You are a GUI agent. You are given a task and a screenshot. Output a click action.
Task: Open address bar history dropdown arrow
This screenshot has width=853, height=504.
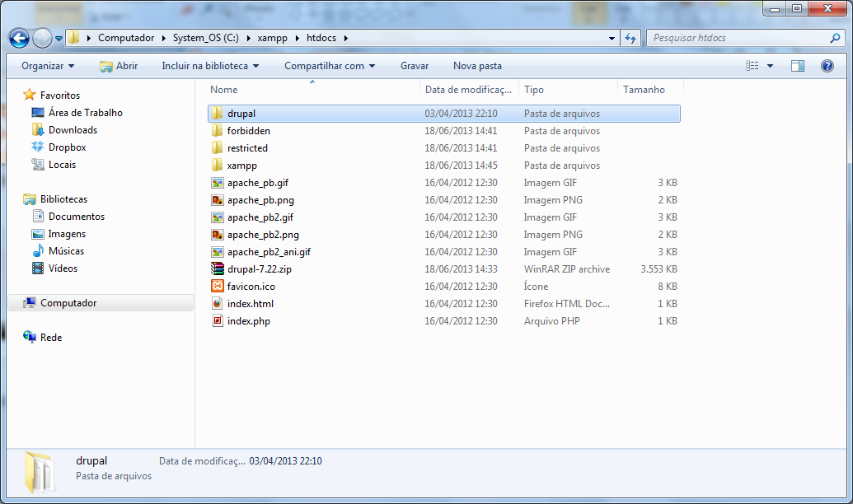612,38
